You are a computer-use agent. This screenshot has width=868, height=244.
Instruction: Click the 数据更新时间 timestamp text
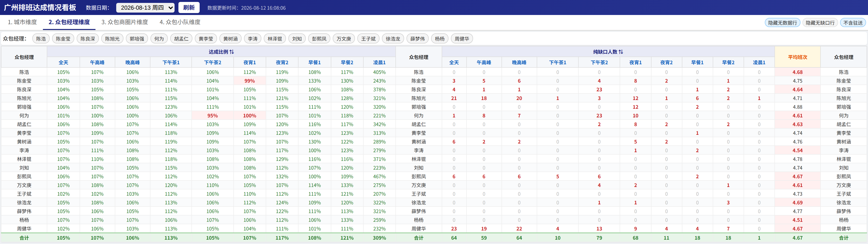coord(246,8)
